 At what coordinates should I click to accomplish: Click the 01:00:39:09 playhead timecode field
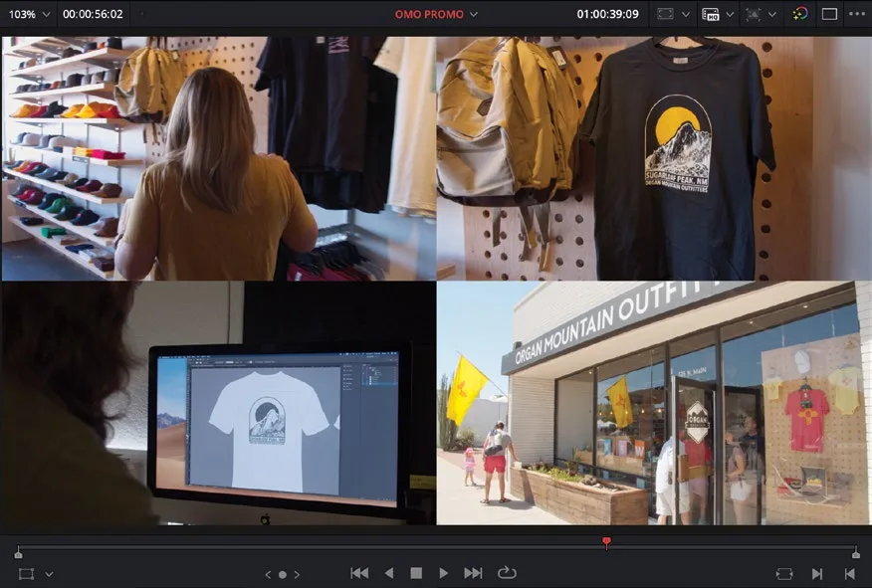click(607, 14)
